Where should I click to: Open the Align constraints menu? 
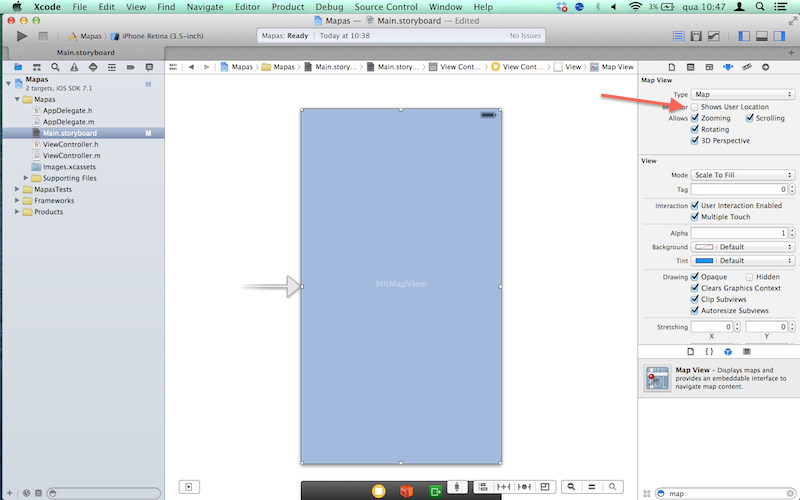[484, 487]
